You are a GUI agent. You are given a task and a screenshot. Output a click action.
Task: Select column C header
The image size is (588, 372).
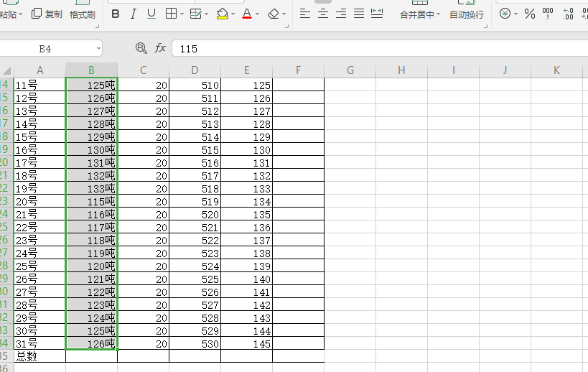point(144,70)
